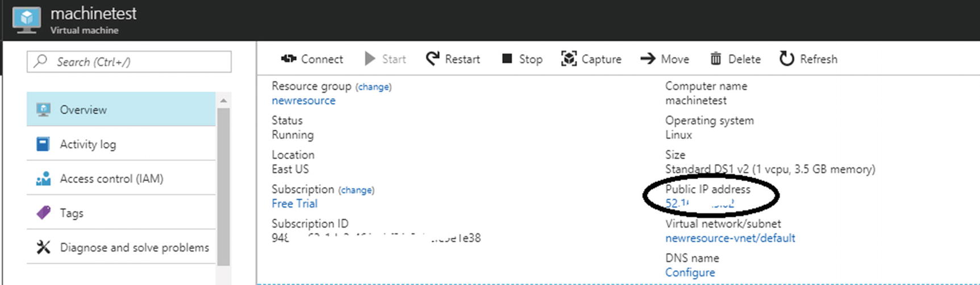The image size is (980, 285).
Task: Click the virtual machine icon in header
Action: click(x=27, y=20)
